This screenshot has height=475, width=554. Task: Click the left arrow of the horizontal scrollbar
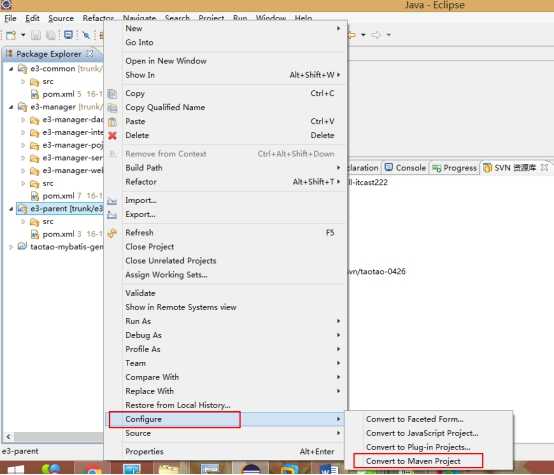click(8, 437)
